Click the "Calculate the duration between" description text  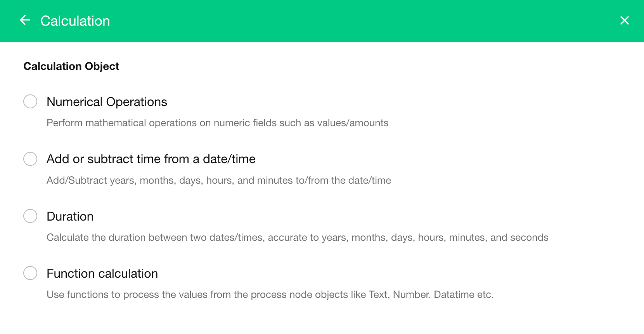coord(297,238)
